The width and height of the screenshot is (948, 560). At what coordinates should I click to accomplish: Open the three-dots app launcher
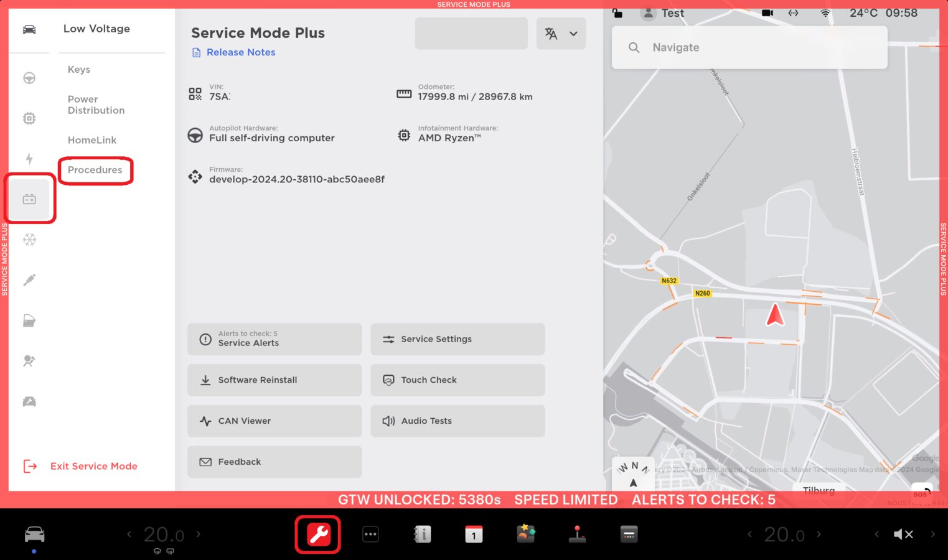pos(370,534)
